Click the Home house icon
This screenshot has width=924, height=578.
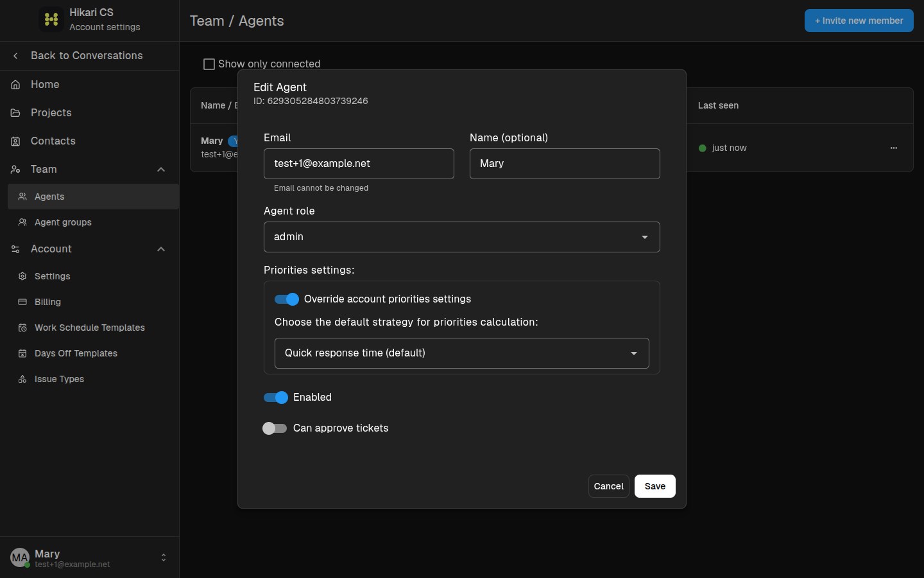pos(15,85)
